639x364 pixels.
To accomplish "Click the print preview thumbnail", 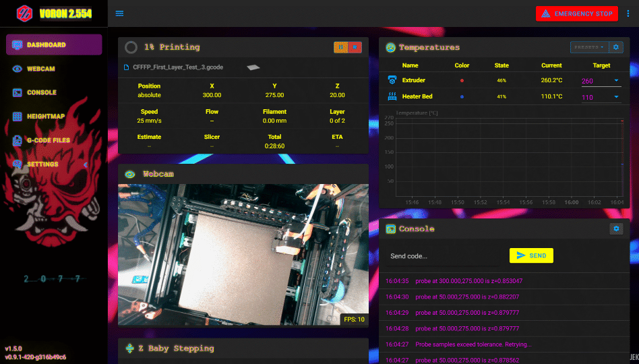I will pos(253,67).
